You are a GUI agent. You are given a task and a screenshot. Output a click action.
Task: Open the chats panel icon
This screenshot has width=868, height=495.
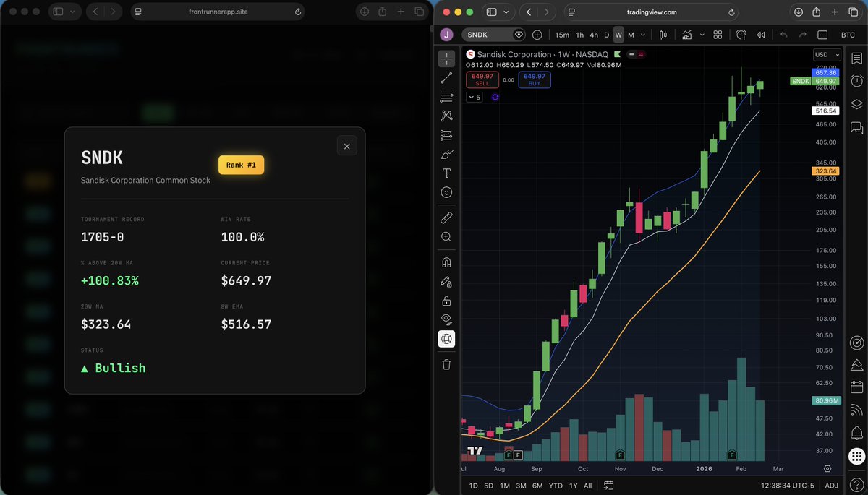856,127
